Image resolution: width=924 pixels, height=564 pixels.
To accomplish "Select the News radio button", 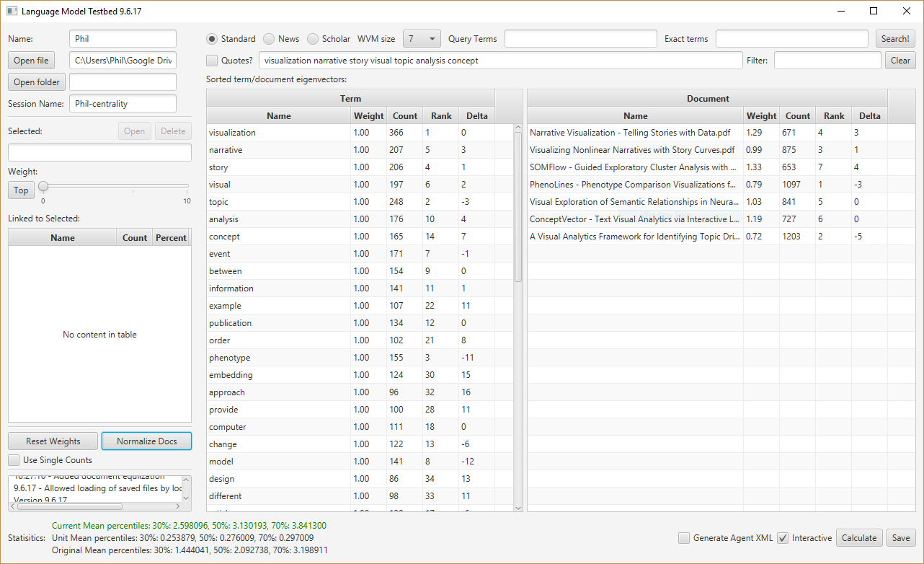I will [x=269, y=39].
